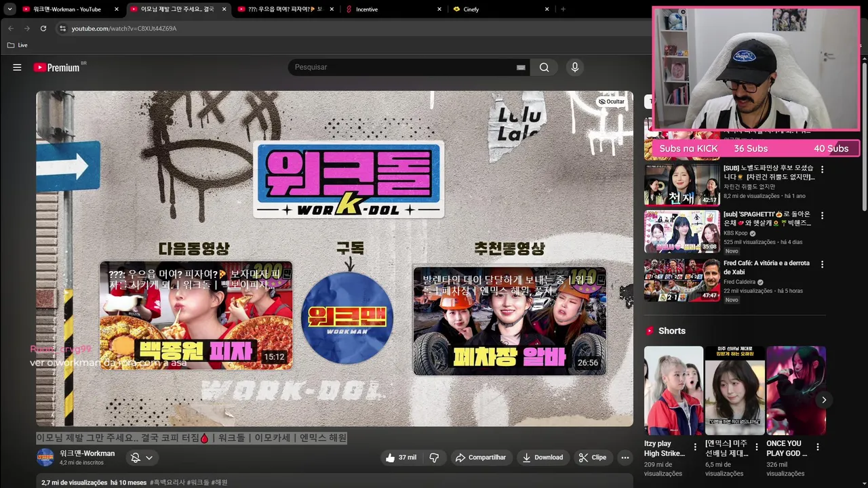Open KBS Kpop SPAGHETTI video thumbnail

(x=682, y=232)
